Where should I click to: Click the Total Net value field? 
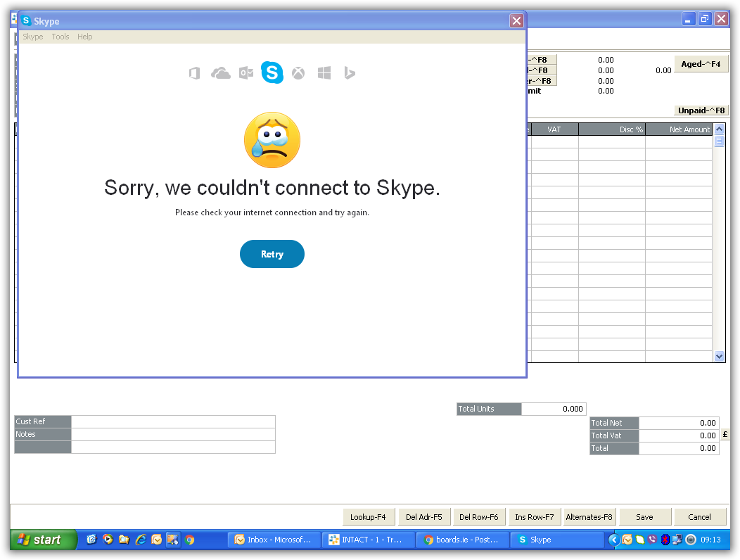click(x=679, y=423)
